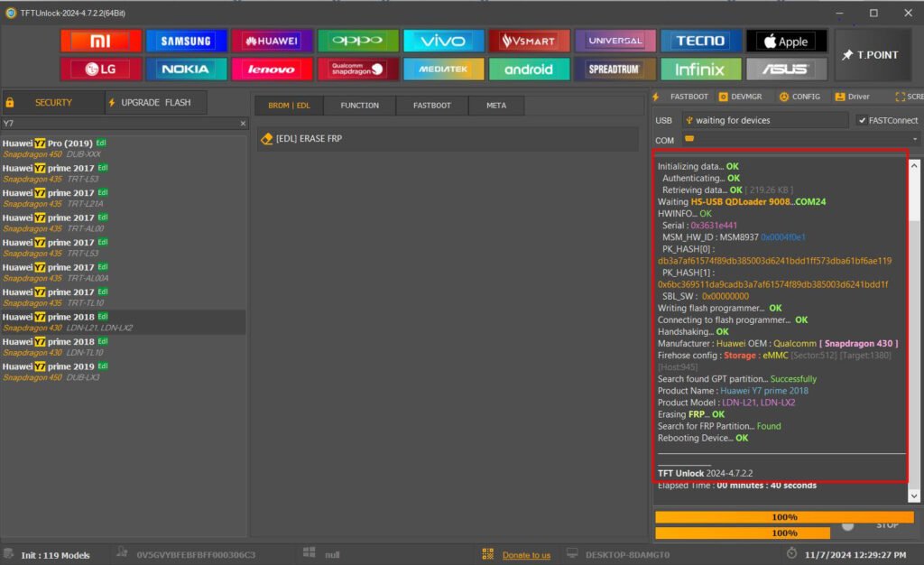Select Huawei Y7 prime 2017 TRT-AL00A
The width and height of the screenshot is (924, 565).
pos(123,273)
